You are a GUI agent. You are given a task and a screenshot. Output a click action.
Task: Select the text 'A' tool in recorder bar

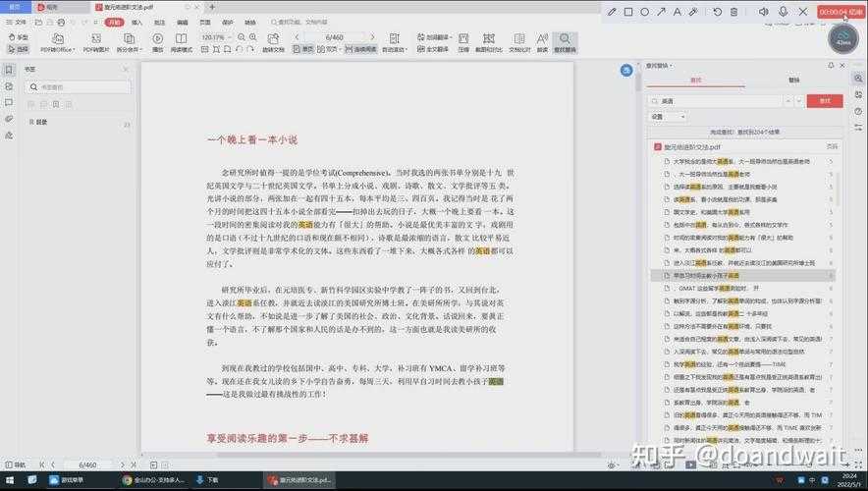pos(677,12)
